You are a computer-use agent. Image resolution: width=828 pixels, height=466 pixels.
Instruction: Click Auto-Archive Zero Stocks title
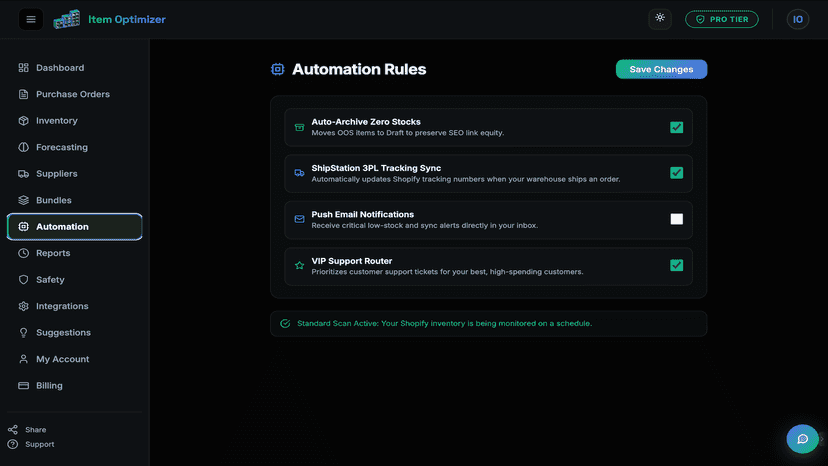pos(366,122)
